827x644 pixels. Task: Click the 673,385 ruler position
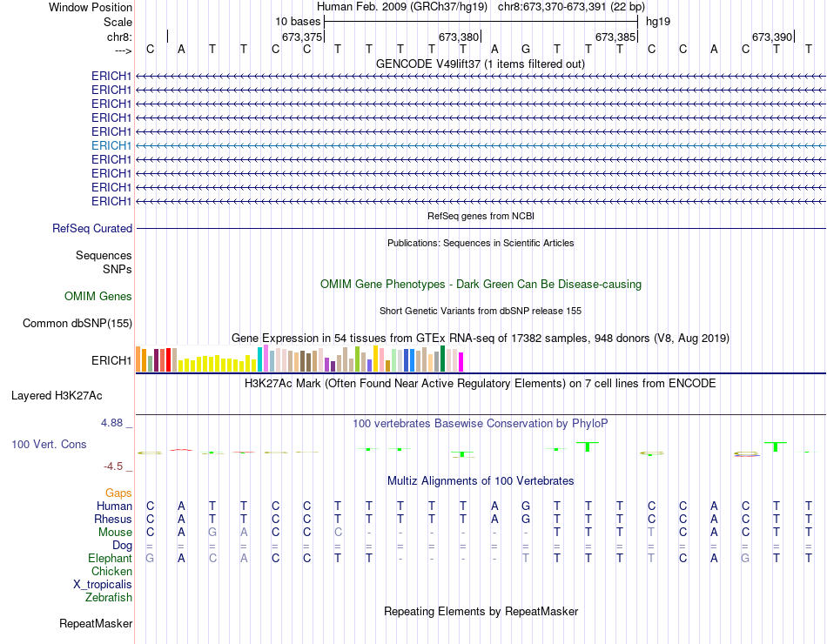(615, 37)
